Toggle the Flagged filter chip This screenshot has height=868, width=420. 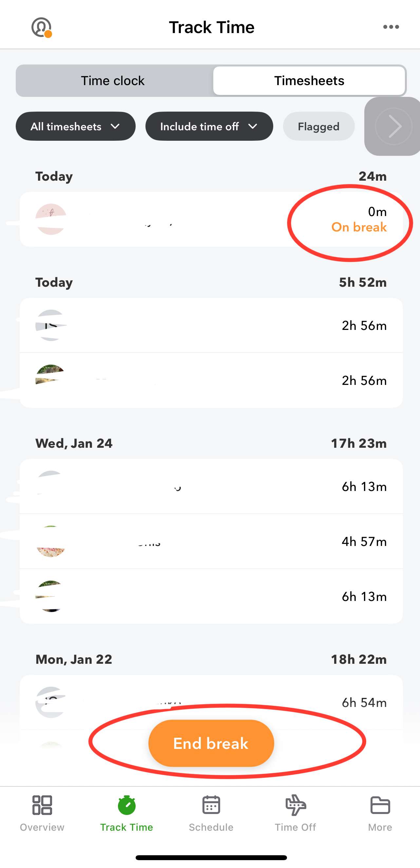coord(318,126)
